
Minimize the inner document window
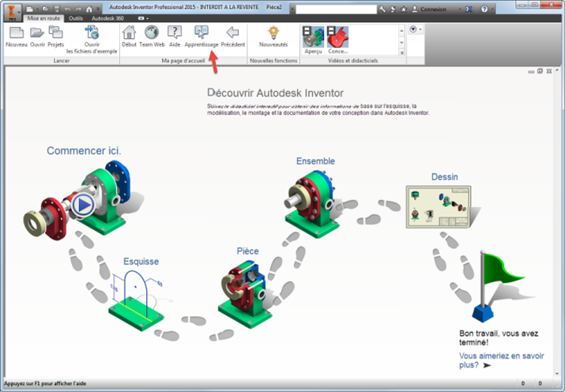(x=531, y=72)
